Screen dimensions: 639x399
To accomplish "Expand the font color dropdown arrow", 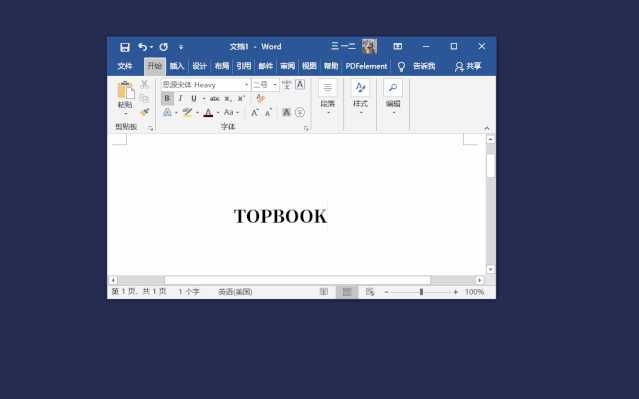I will [218, 112].
